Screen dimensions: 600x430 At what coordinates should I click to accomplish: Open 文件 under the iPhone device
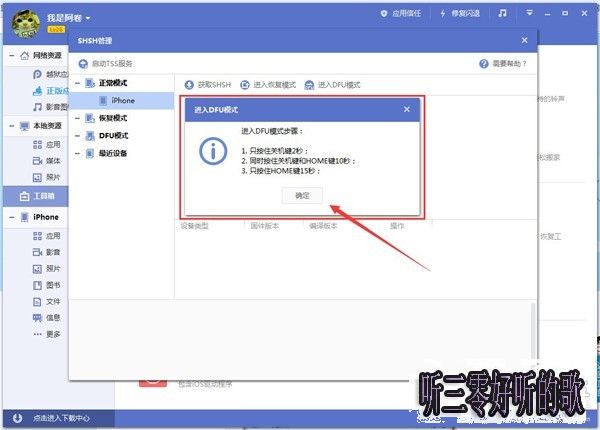pos(47,301)
